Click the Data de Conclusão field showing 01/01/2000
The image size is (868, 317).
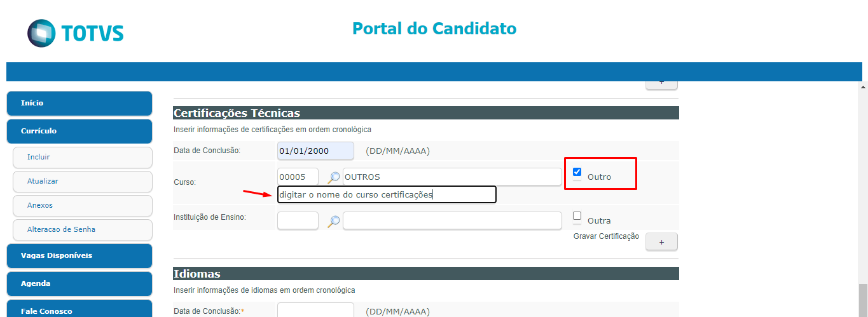[x=316, y=151]
